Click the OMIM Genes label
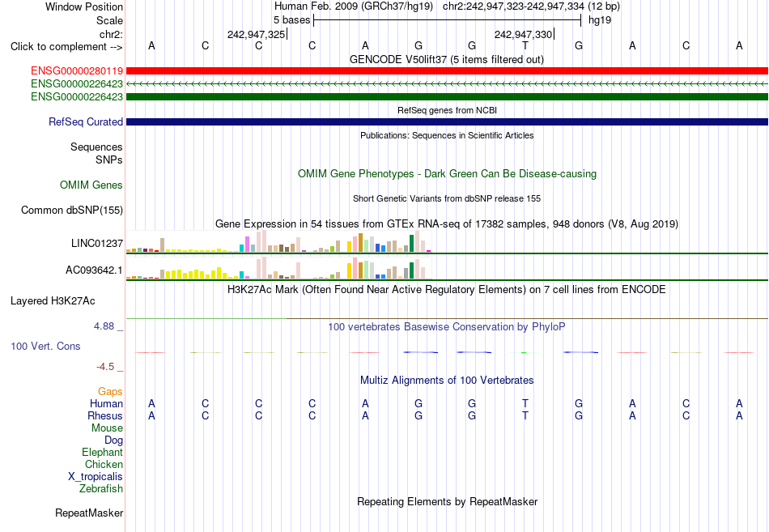Screen dimensions: 769x532 point(91,185)
